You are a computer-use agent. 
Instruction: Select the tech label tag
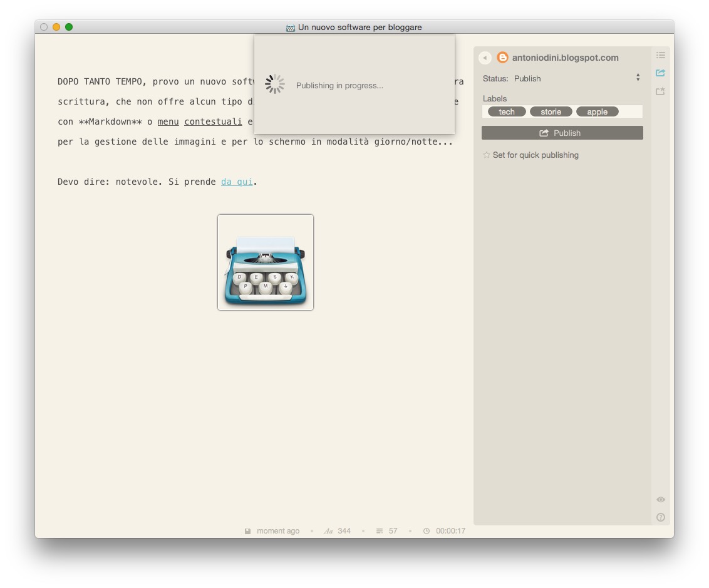(x=507, y=111)
